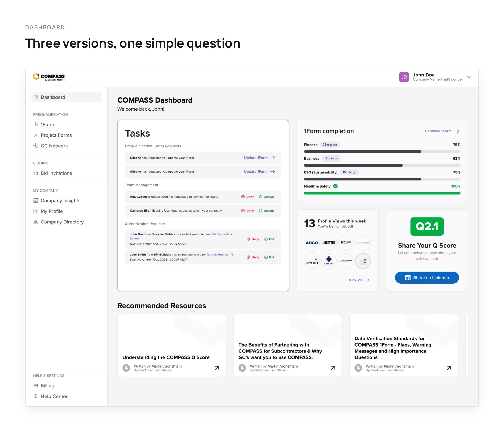Bid on the Bespoke Metrics invitation
504x435 pixels.
(269, 239)
